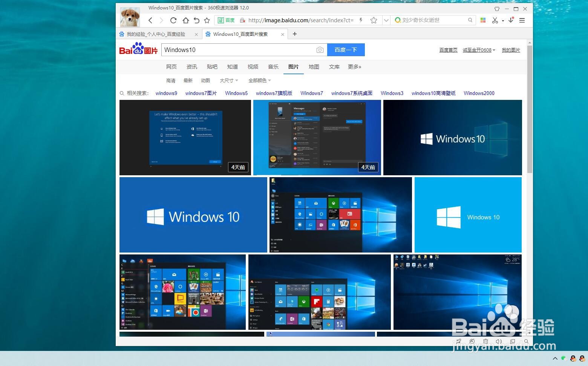Click related search windows7旗舰版

[274, 93]
